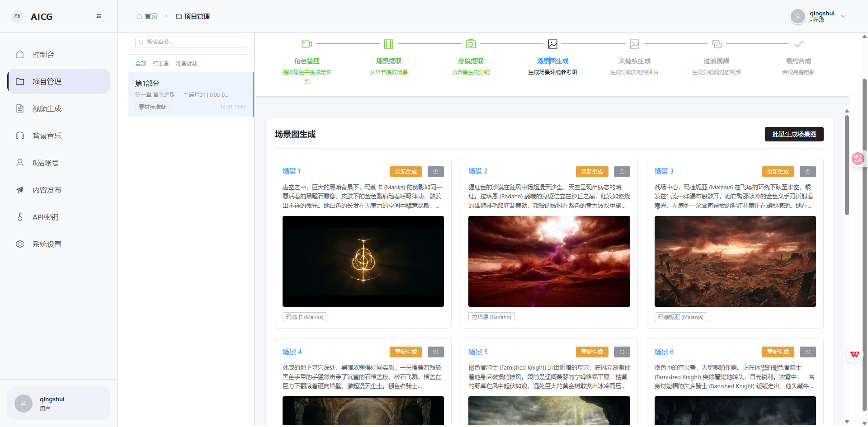Open 背景音乐 in the sidebar

tap(59, 136)
